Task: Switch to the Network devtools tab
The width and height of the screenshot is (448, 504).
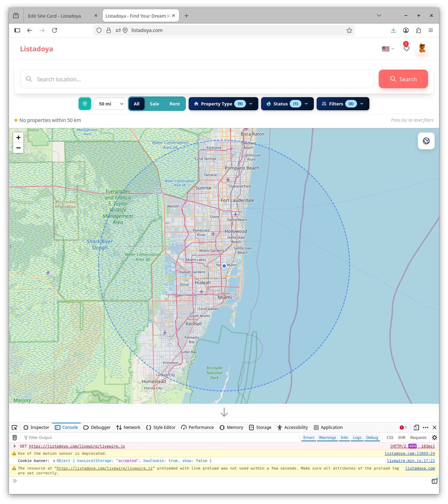Action: [128, 428]
